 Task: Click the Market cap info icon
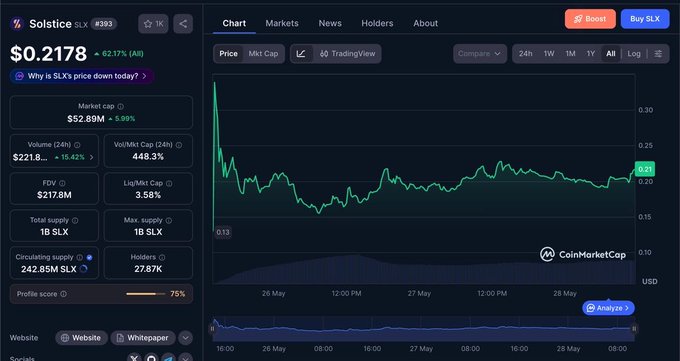point(121,106)
